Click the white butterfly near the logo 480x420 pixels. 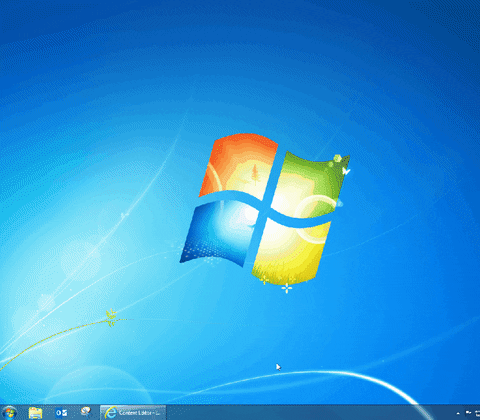tap(346, 171)
